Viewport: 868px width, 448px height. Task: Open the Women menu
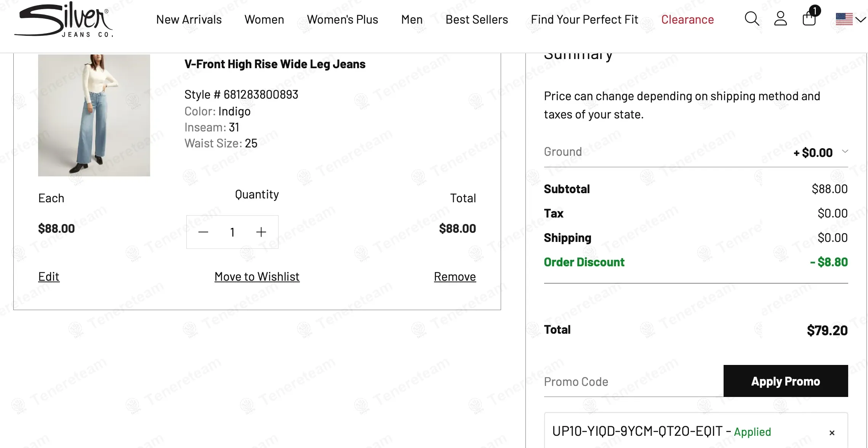[x=264, y=19]
